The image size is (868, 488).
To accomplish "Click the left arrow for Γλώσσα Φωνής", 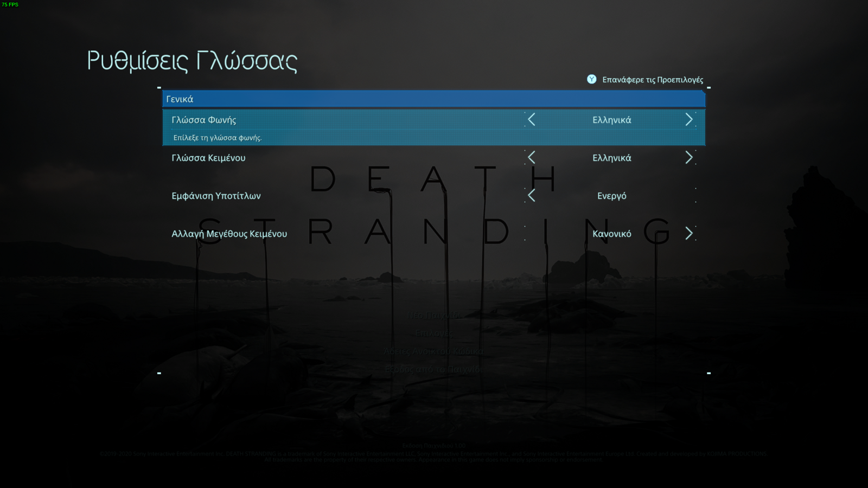I will coord(532,120).
